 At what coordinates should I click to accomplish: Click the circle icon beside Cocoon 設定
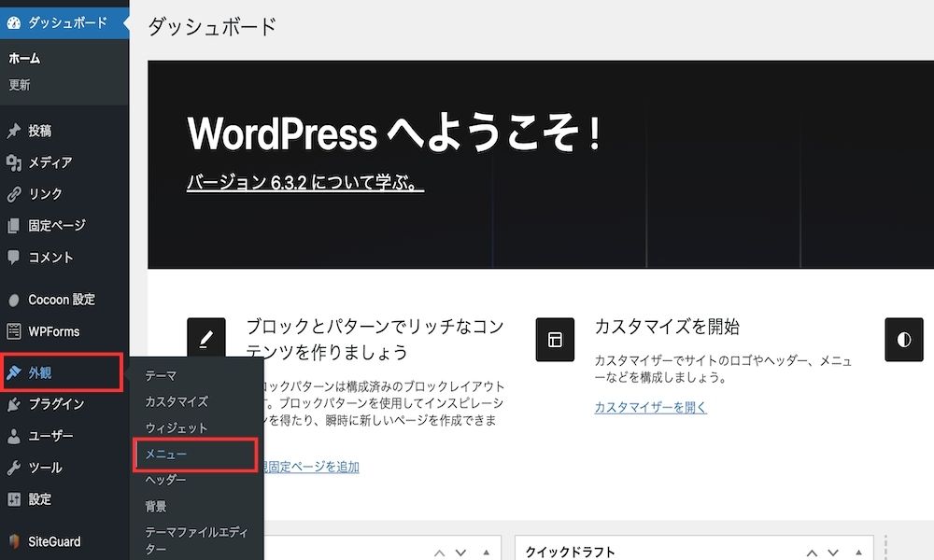[14, 300]
